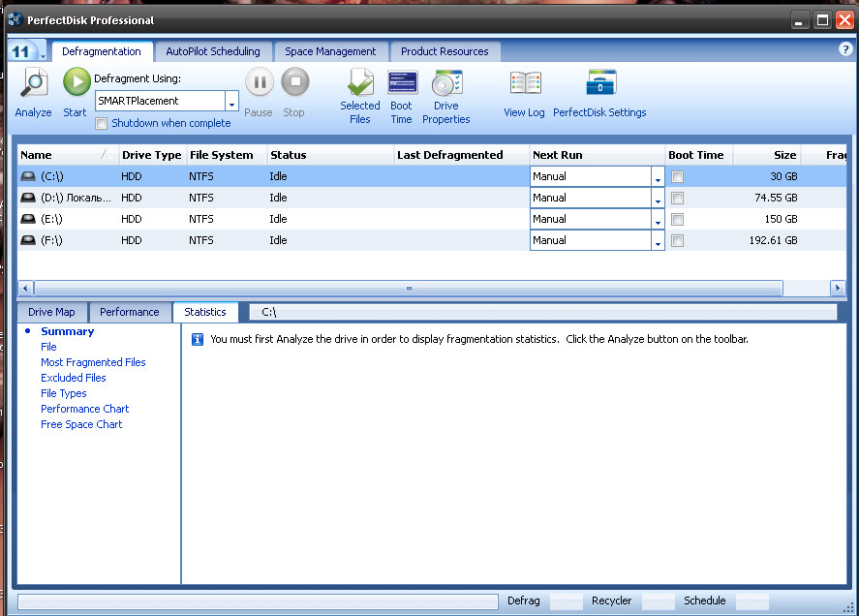Viewport: 859px width, 616px height.
Task: Select the F:\ drive icon
Action: [28, 240]
